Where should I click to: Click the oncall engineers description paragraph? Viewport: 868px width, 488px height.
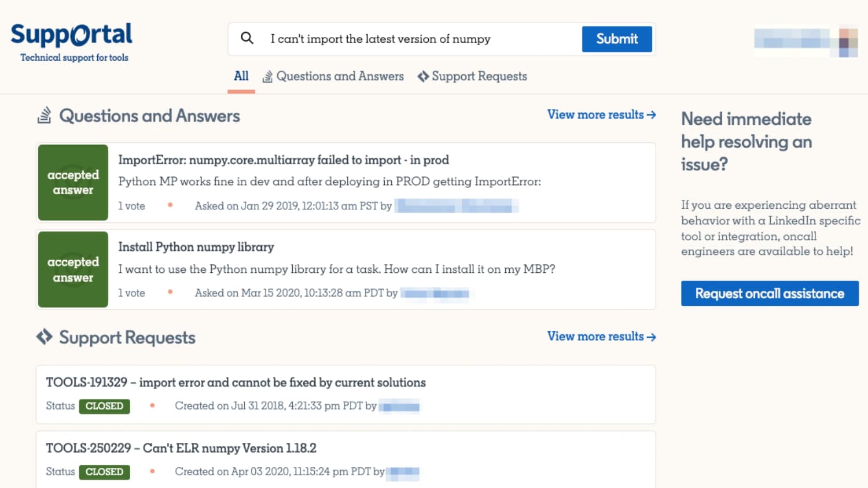point(770,228)
